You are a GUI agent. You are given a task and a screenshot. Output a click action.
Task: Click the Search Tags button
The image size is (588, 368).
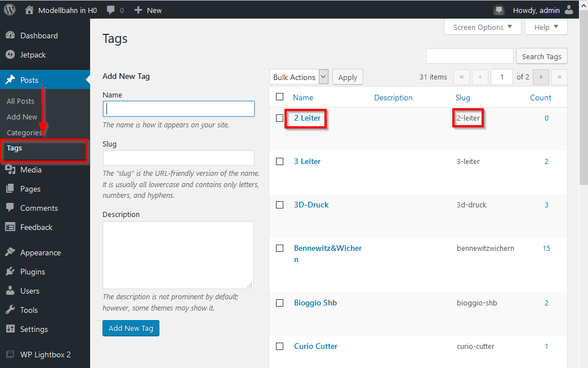tap(541, 56)
